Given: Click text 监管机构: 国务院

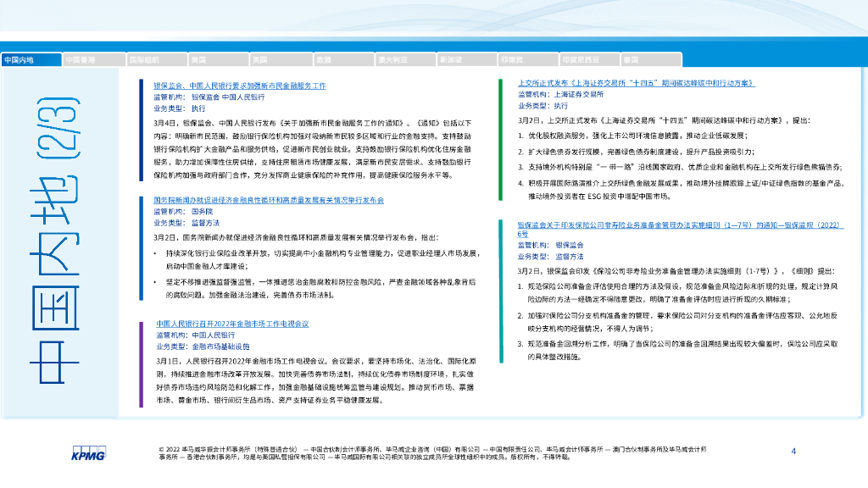Looking at the screenshot, I should click(183, 211).
